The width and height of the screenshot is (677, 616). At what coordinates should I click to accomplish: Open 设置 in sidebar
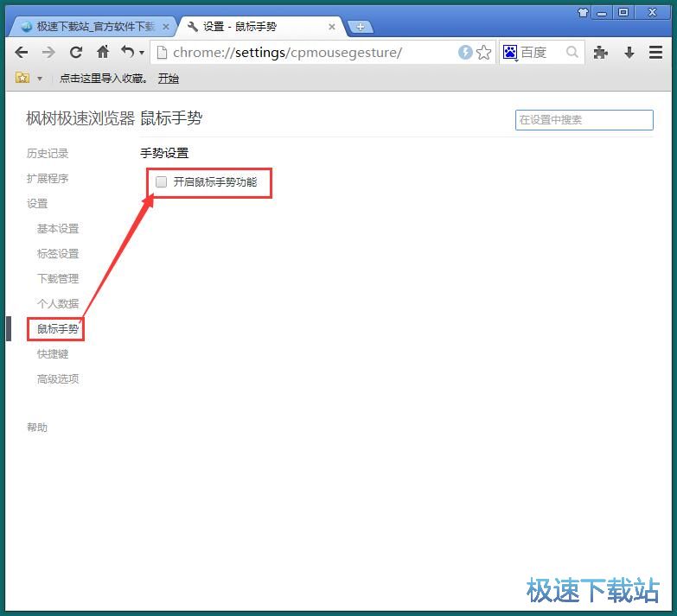[37, 204]
